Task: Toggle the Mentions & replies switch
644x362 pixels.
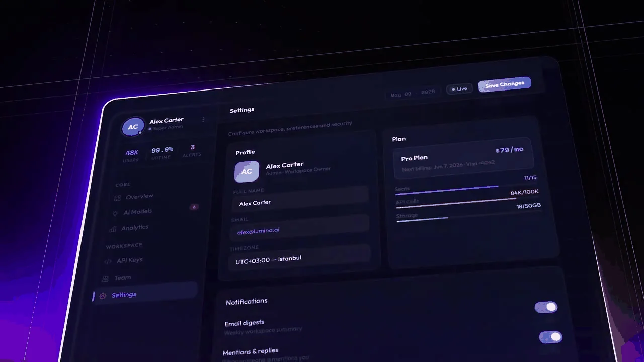Action: 550,337
